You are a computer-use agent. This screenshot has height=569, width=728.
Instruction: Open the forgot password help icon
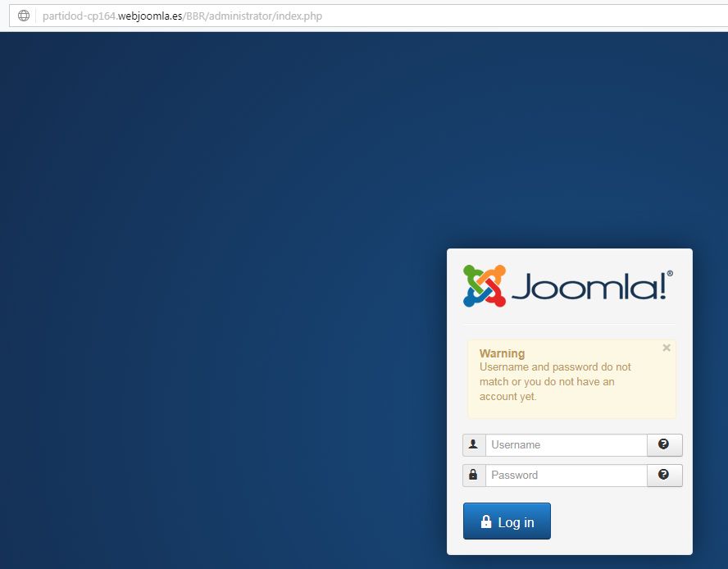pos(664,476)
